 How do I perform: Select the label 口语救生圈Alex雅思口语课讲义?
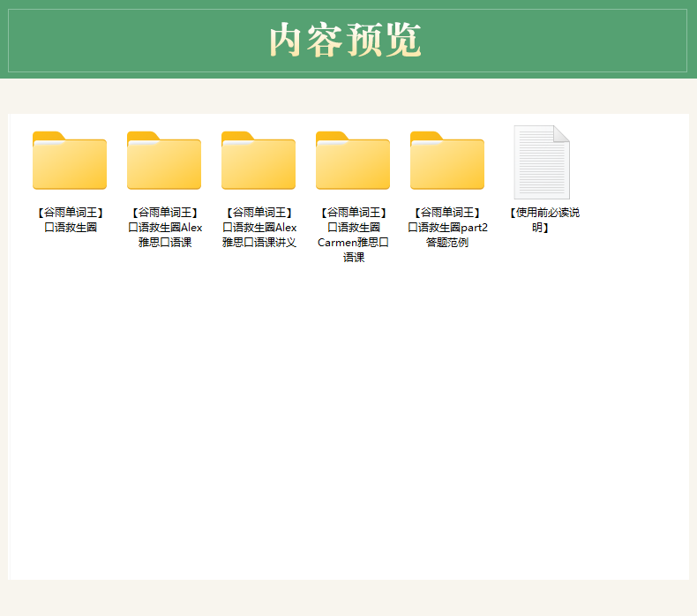point(259,228)
